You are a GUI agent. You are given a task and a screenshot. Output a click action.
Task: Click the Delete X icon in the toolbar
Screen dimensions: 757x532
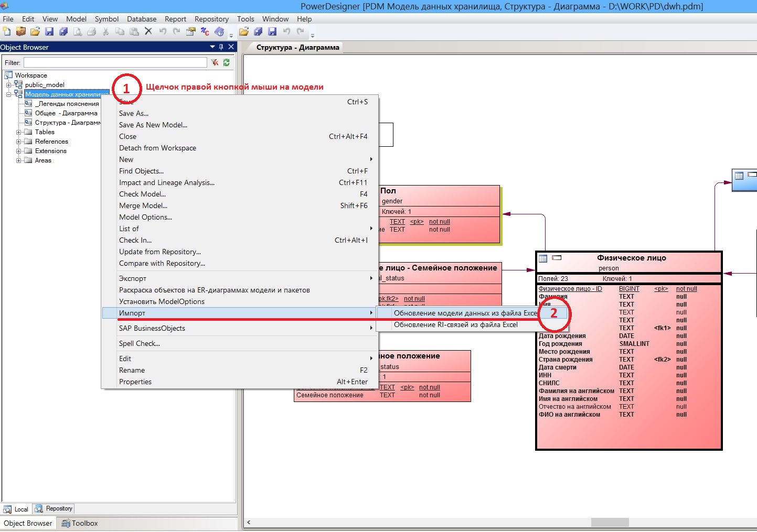tap(148, 31)
